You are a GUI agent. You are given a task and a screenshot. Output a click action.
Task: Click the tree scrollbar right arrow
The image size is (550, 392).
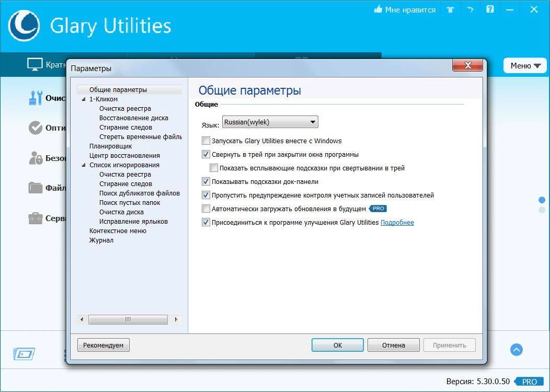(176, 319)
